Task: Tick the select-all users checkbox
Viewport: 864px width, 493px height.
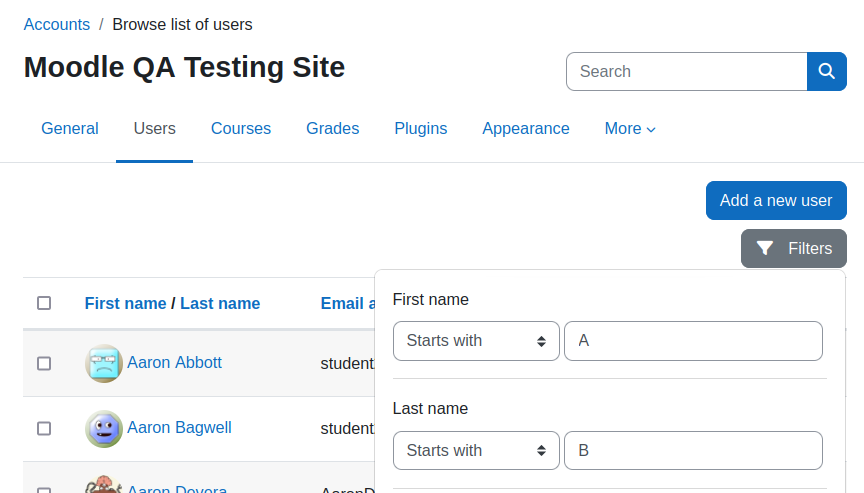Action: coord(44,303)
